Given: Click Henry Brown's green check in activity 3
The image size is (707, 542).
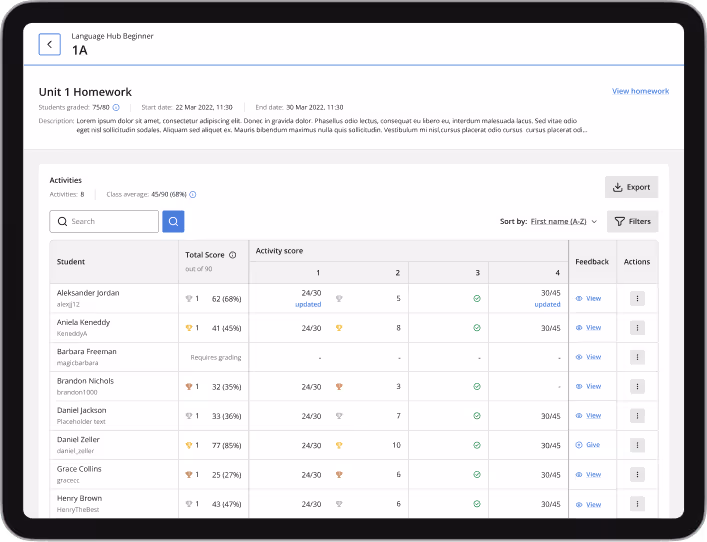Looking at the screenshot, I should click(477, 504).
